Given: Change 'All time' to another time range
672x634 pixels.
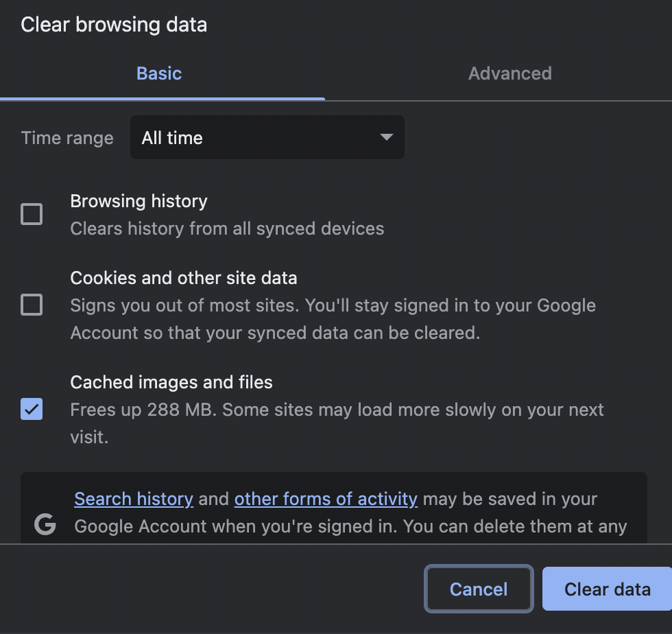Looking at the screenshot, I should 267,137.
